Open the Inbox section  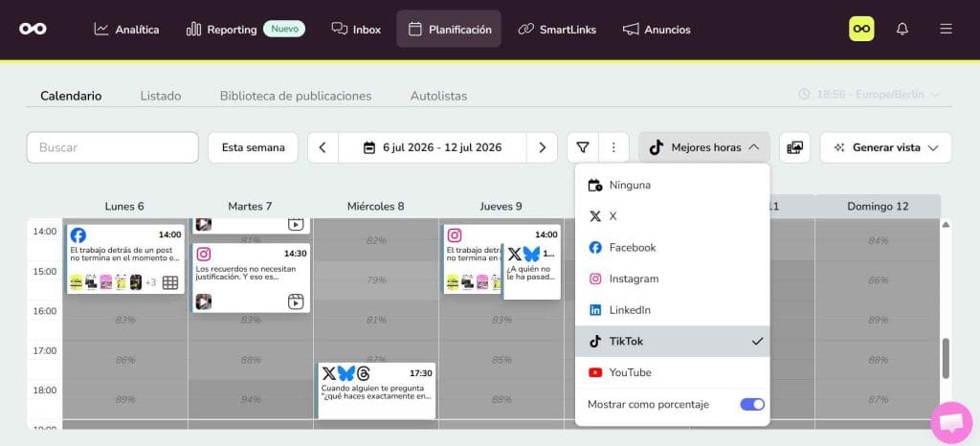tap(356, 30)
